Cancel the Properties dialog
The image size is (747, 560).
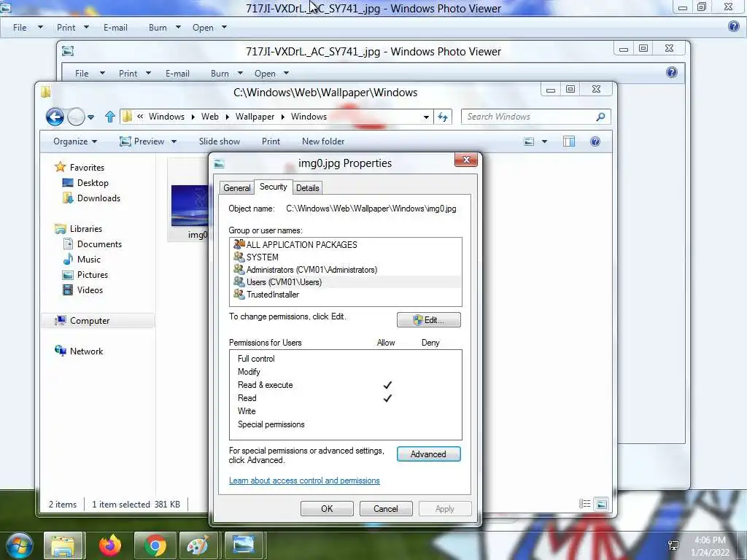(386, 508)
